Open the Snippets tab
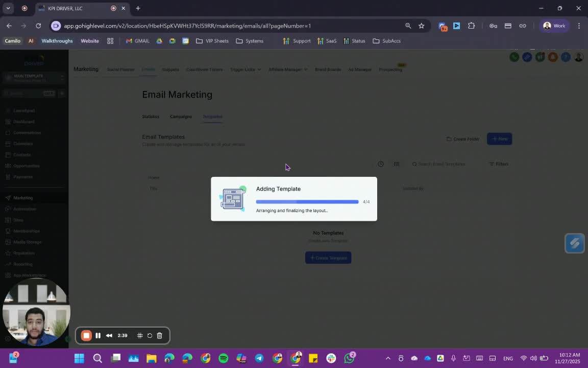Screen dimensions: 588x368 170,70
